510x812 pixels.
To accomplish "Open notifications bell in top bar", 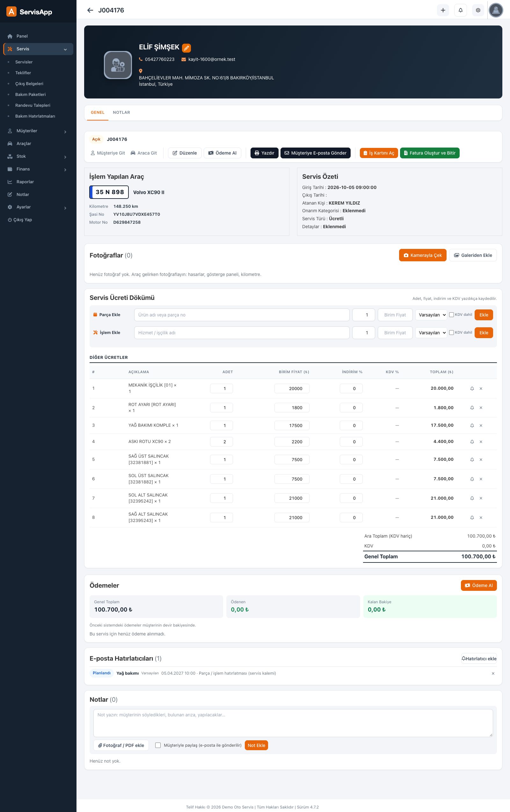I will click(460, 11).
